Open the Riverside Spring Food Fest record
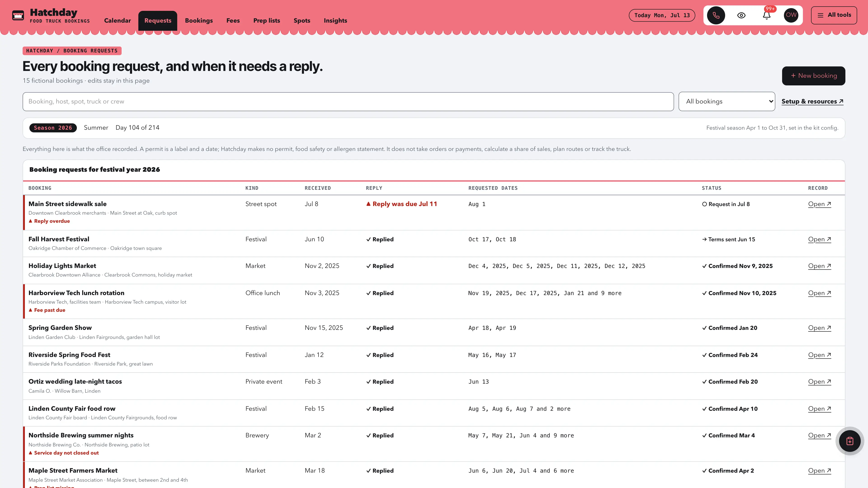The height and width of the screenshot is (488, 868). click(819, 355)
